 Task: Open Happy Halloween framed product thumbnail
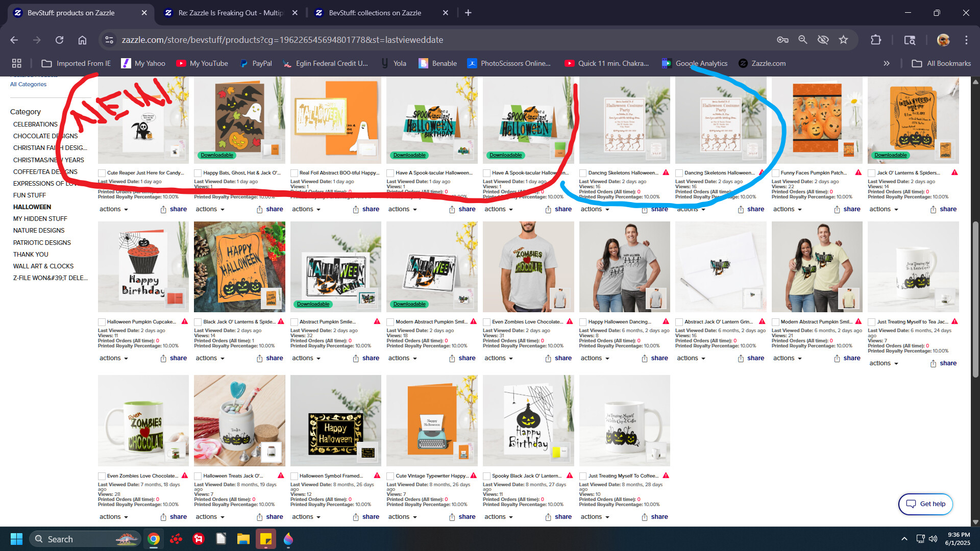click(x=335, y=420)
